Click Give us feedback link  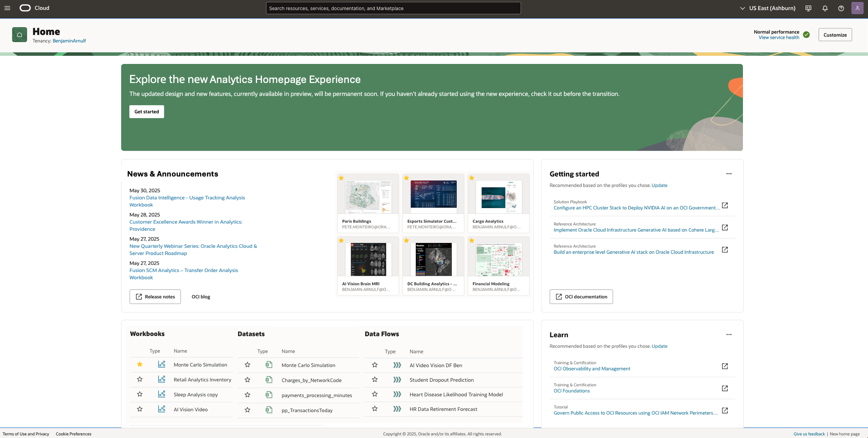(x=809, y=434)
